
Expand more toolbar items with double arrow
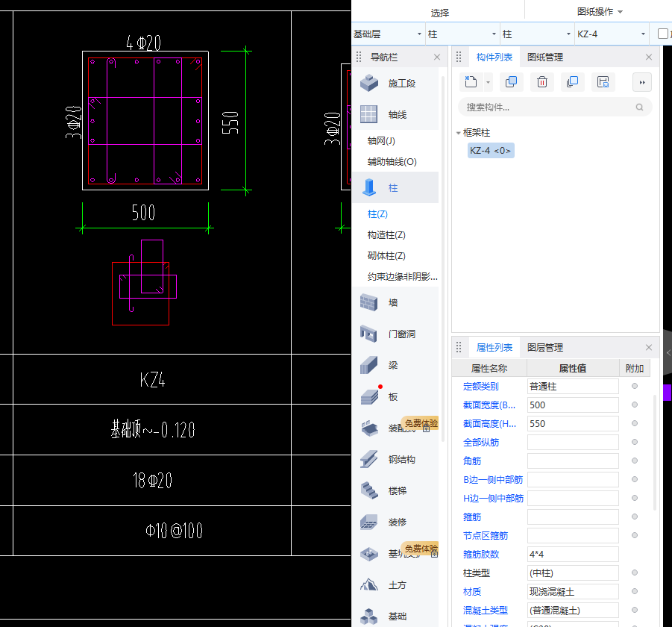[642, 82]
